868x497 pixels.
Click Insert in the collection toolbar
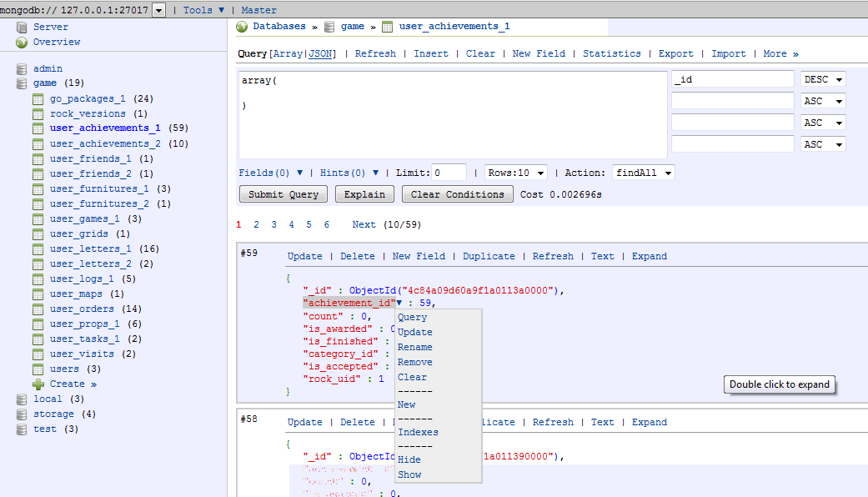click(431, 53)
